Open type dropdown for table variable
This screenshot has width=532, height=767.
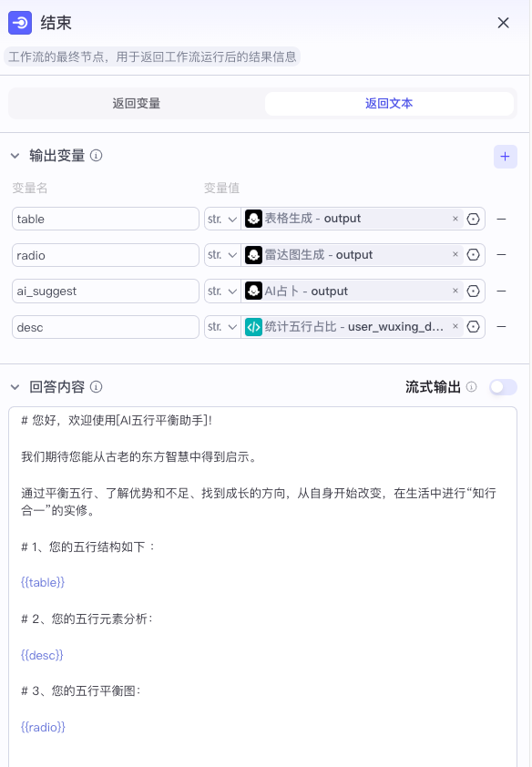(222, 219)
